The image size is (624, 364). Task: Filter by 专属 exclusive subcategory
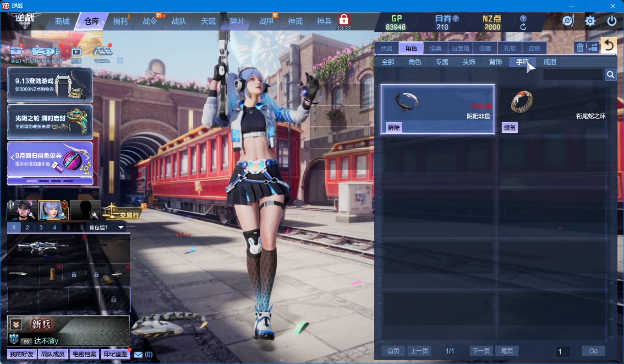click(442, 62)
